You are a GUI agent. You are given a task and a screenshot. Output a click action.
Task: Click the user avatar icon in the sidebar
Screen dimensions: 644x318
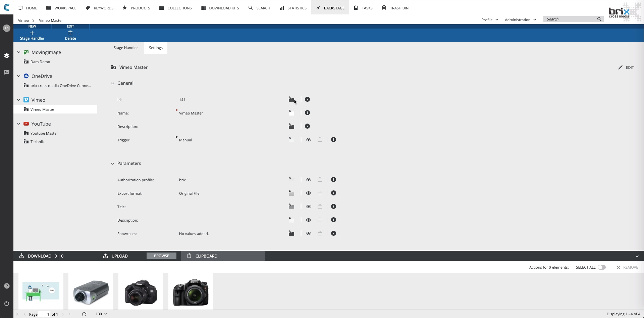(7, 28)
